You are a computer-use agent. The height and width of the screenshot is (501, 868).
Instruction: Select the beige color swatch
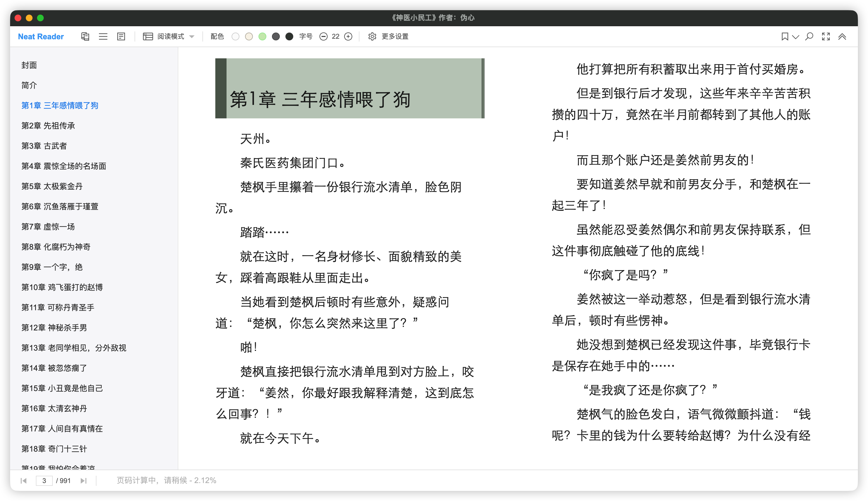(249, 36)
